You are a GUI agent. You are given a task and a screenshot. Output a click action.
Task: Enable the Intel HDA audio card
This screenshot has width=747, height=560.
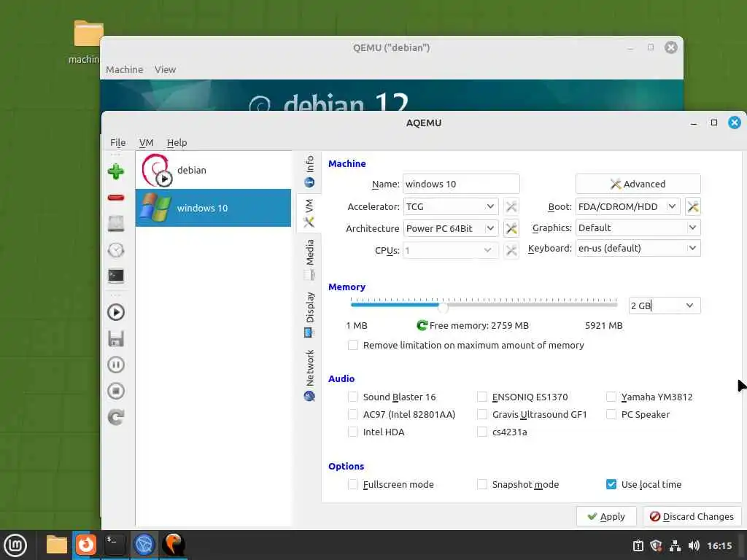click(353, 432)
